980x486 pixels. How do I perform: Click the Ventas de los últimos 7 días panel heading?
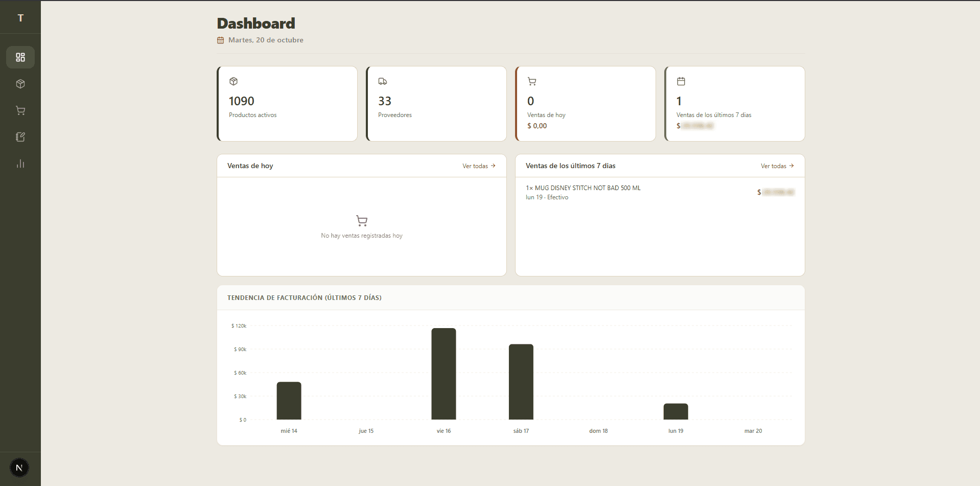click(x=571, y=166)
